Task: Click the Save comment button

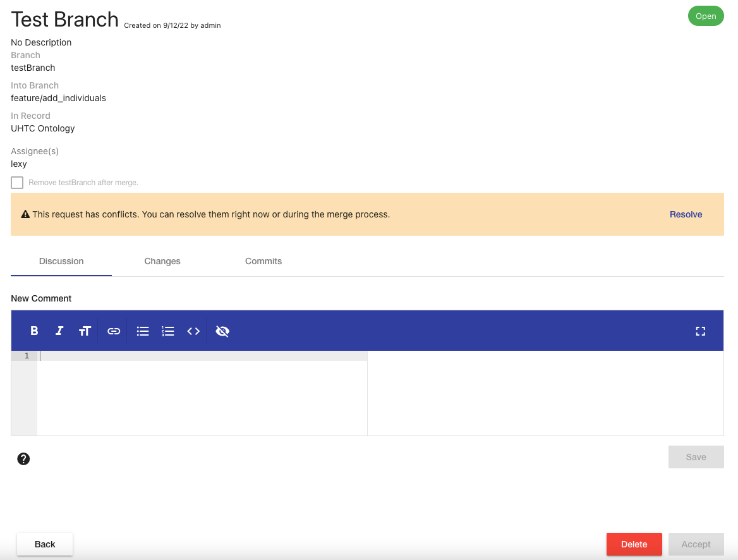Action: pos(696,457)
